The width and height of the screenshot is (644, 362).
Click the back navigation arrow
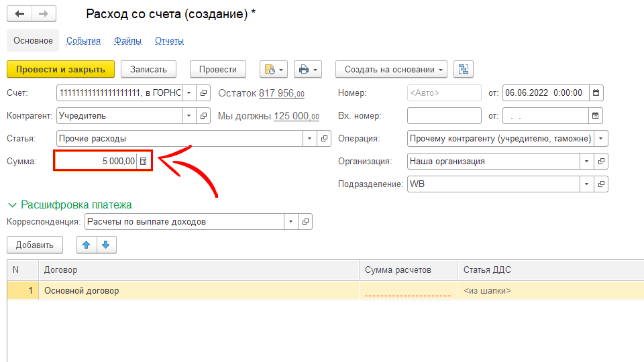(19, 14)
